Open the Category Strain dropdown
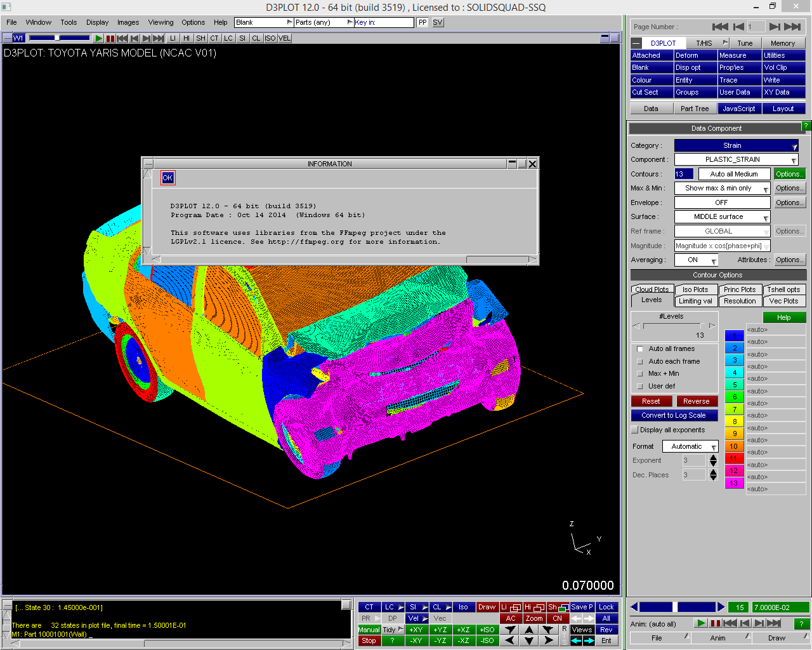Image resolution: width=812 pixels, height=650 pixels. [736, 145]
